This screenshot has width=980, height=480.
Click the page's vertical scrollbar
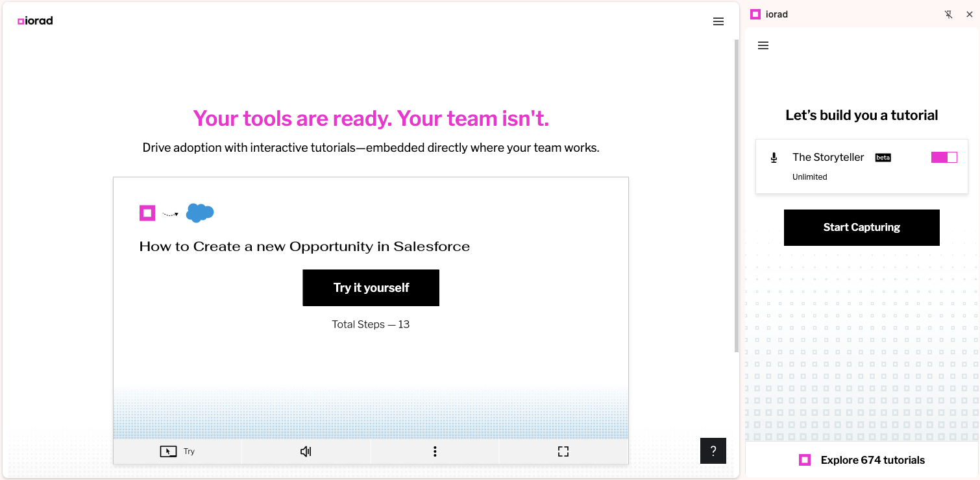click(736, 195)
